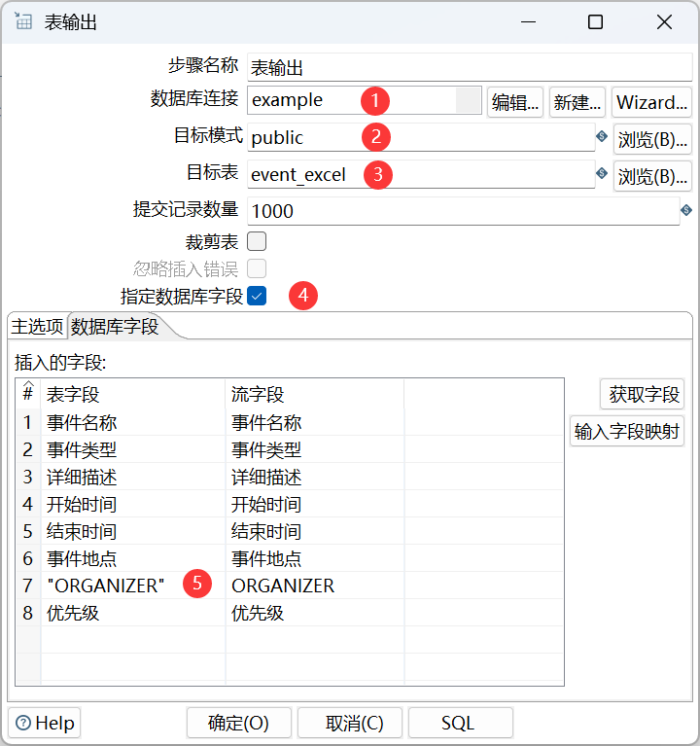Select 表字段 cell 开始时间 in row 4
Screen dimensions: 700x746
tap(133, 504)
